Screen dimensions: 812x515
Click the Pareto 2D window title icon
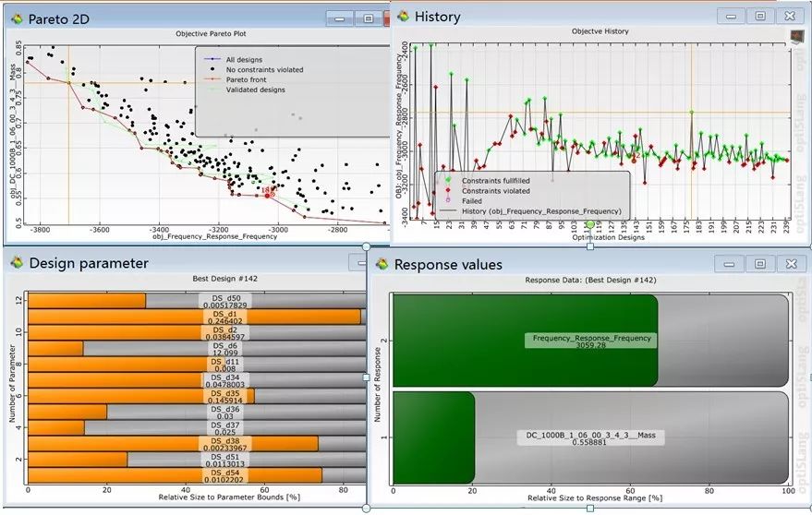pos(17,19)
